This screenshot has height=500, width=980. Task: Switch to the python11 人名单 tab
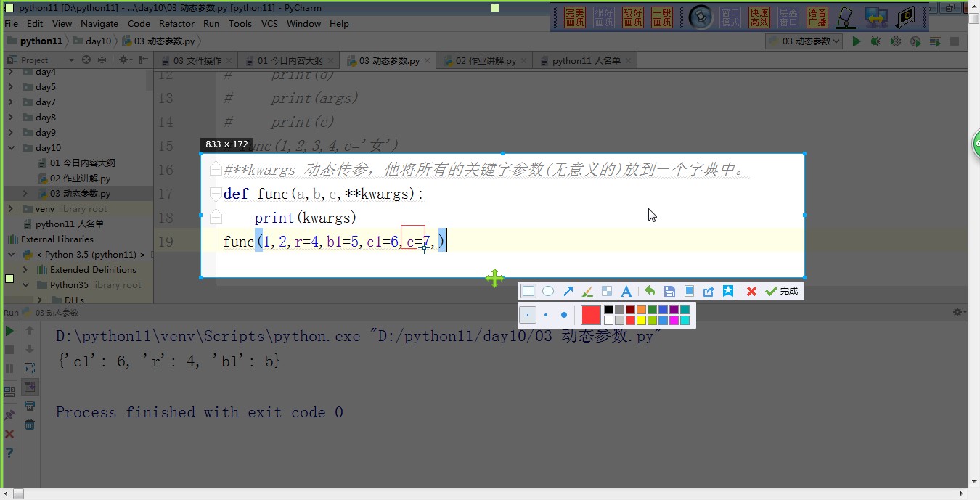586,60
